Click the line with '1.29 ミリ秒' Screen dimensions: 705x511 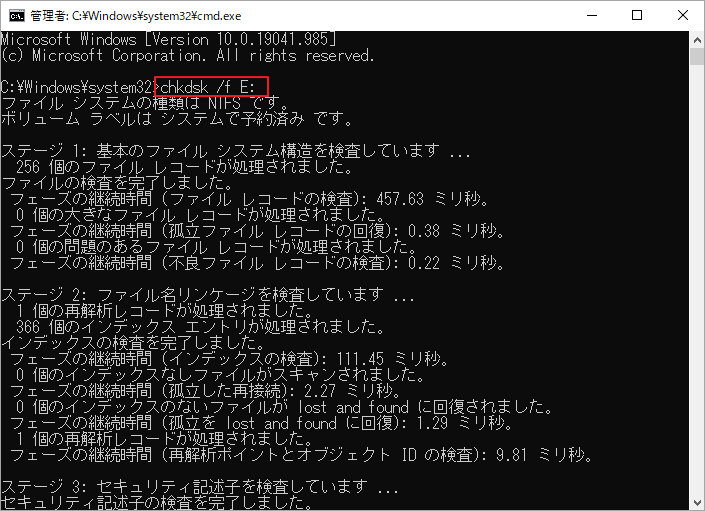pos(261,424)
